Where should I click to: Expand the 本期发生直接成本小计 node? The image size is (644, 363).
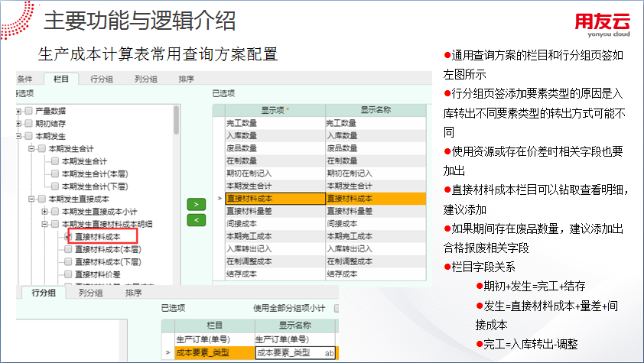click(x=45, y=211)
